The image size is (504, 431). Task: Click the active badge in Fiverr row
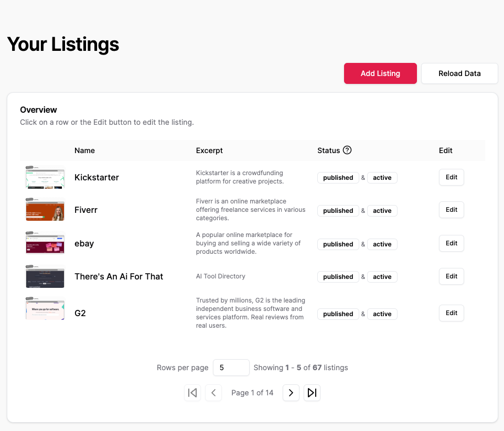pos(382,211)
